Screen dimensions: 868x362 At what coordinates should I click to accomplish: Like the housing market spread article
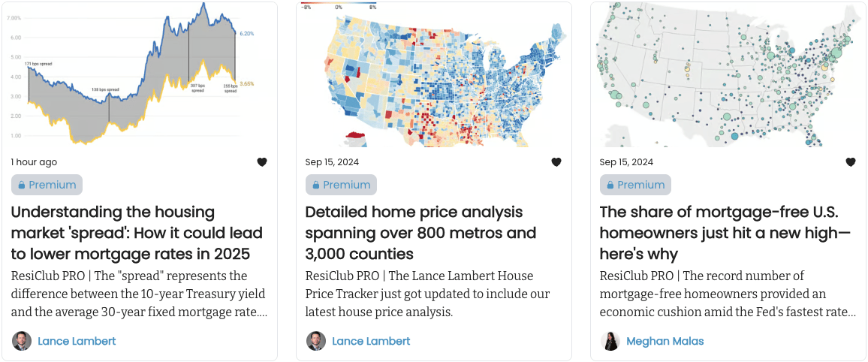(x=262, y=162)
